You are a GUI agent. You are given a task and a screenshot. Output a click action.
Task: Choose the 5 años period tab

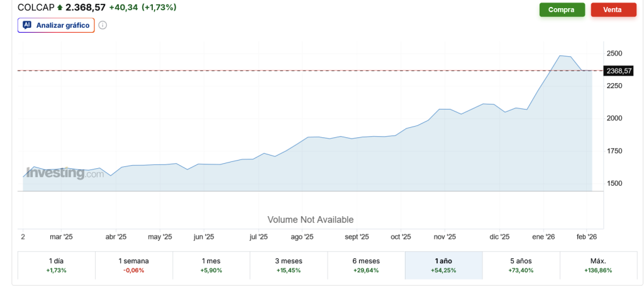coord(521,265)
